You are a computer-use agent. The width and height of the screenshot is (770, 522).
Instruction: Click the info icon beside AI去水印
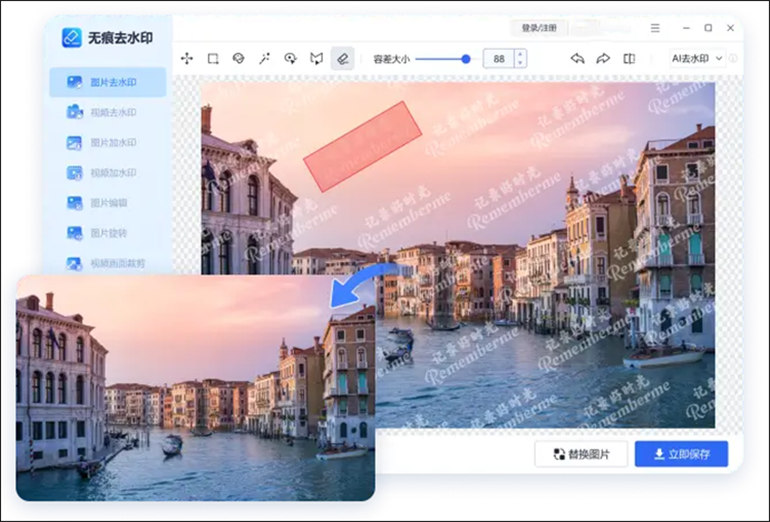click(x=733, y=58)
